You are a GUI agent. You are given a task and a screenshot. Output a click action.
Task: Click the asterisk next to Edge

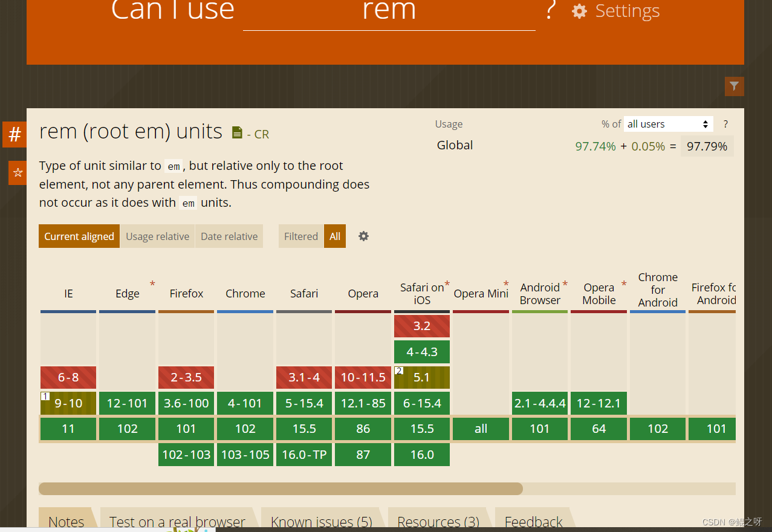152,284
